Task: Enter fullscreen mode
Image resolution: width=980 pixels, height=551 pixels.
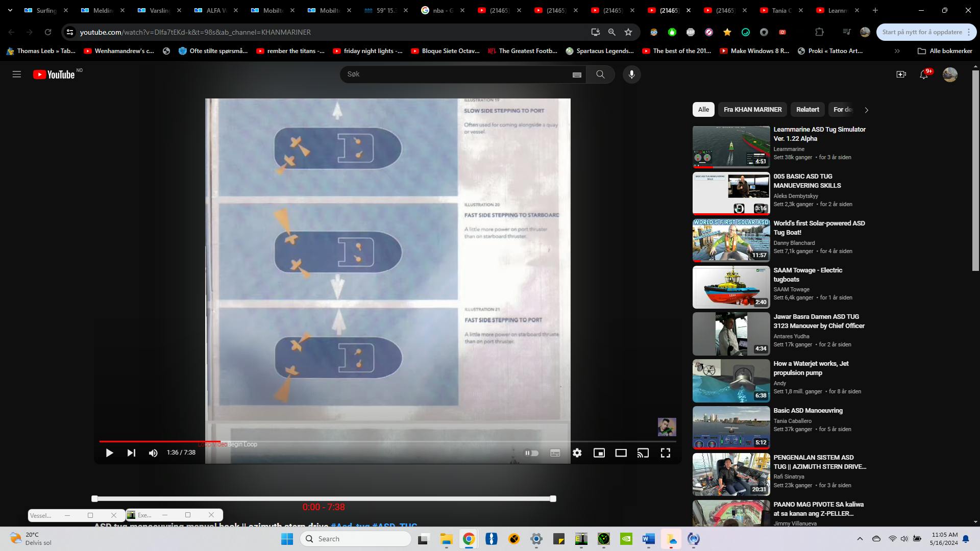Action: pos(665,453)
